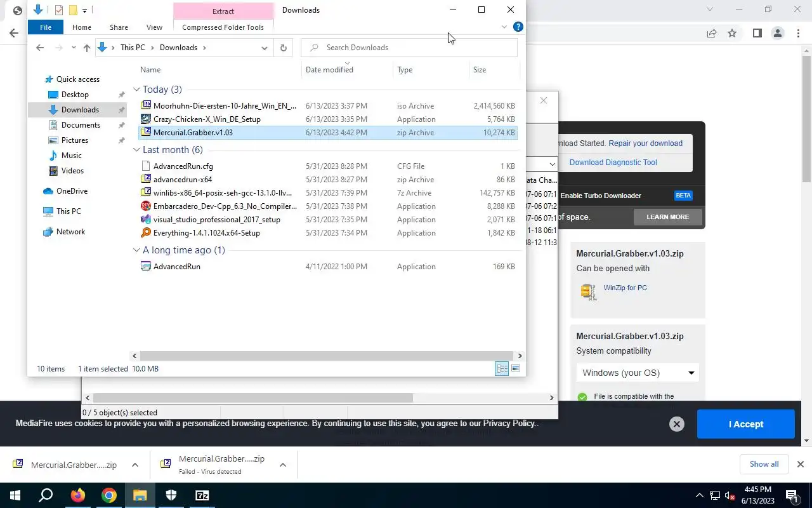The width and height of the screenshot is (812, 508).
Task: Open 7-Zip from the taskbar
Action: pyautogui.click(x=202, y=495)
